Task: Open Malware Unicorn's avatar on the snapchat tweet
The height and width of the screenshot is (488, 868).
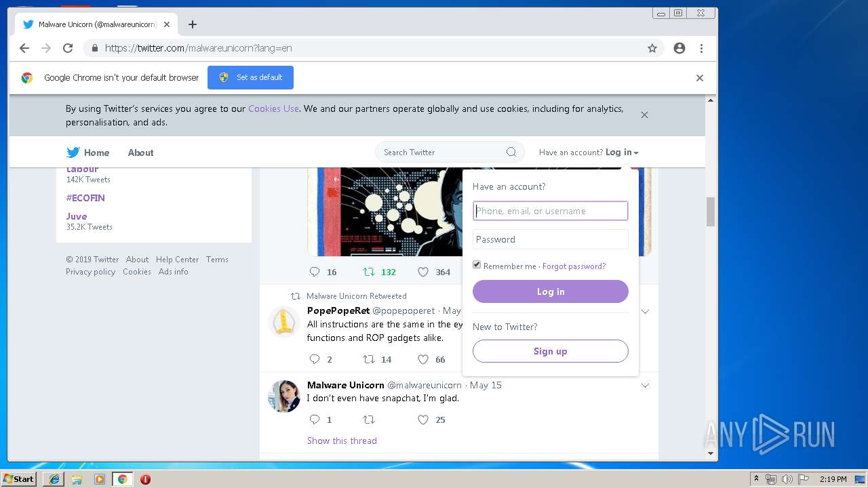Action: click(x=284, y=396)
